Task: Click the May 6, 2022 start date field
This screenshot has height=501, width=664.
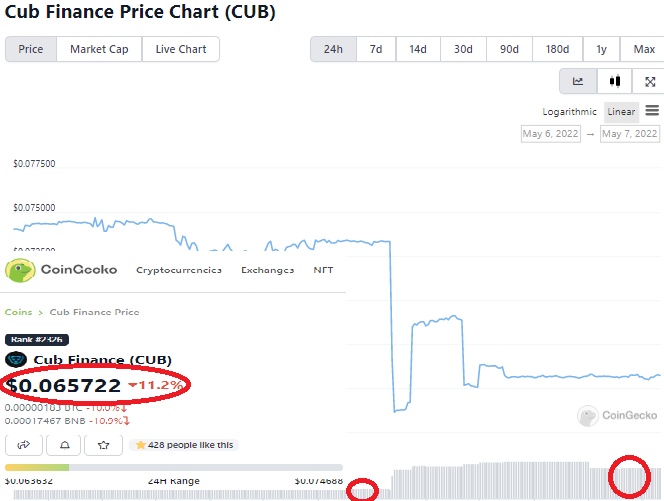Action: click(552, 133)
